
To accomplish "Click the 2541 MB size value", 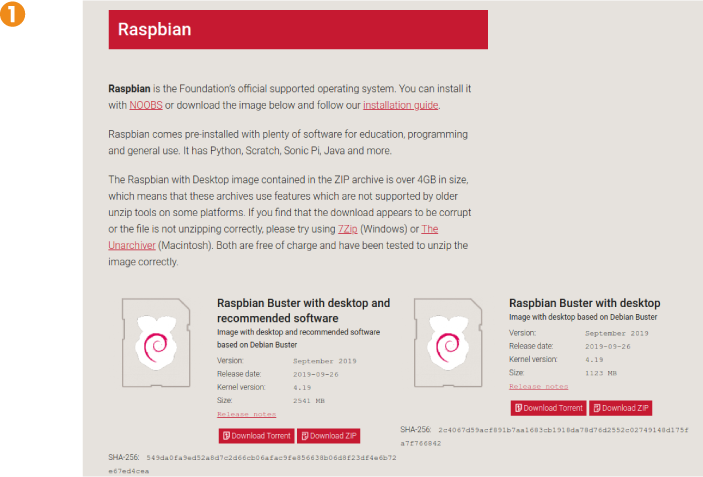I will [311, 400].
